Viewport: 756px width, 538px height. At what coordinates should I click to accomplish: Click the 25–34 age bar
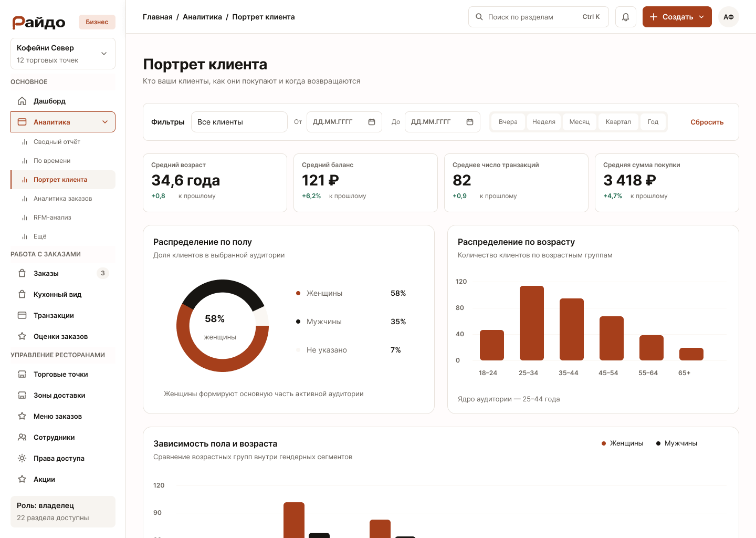coord(532,323)
